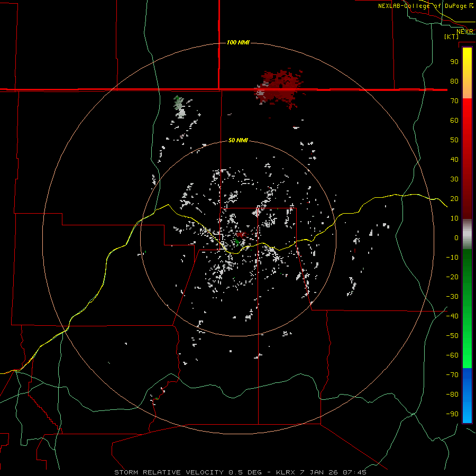
Task: Click the 30 value on the velocity scale
Action: pos(454,179)
